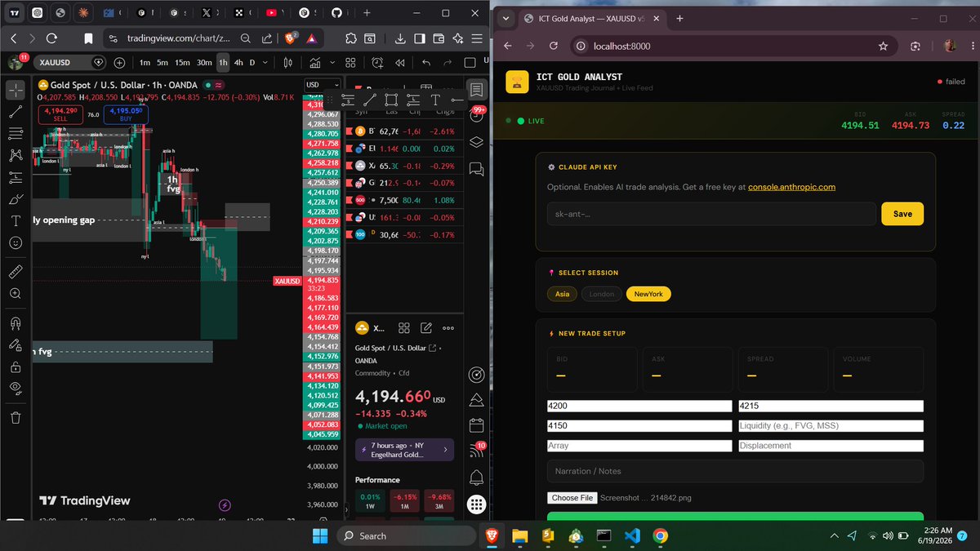This screenshot has width=980, height=551.
Task: Open the brush drawing tool
Action: 16,199
